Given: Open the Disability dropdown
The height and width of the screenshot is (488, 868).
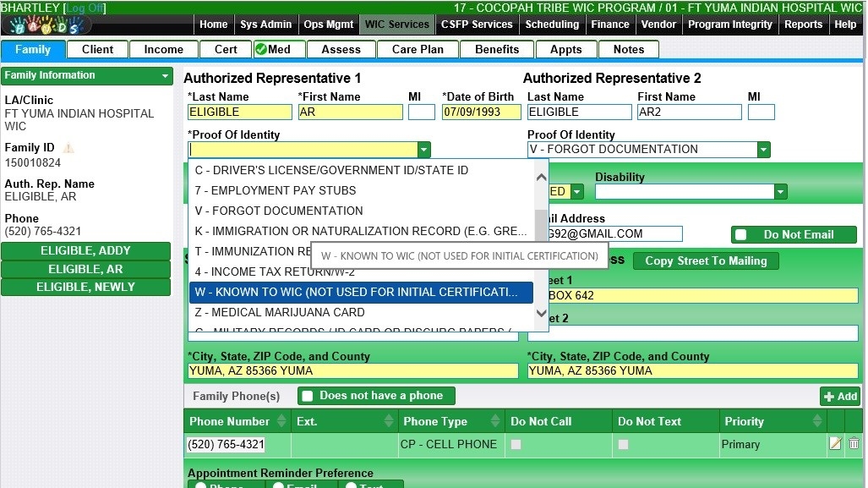Looking at the screenshot, I should point(781,192).
